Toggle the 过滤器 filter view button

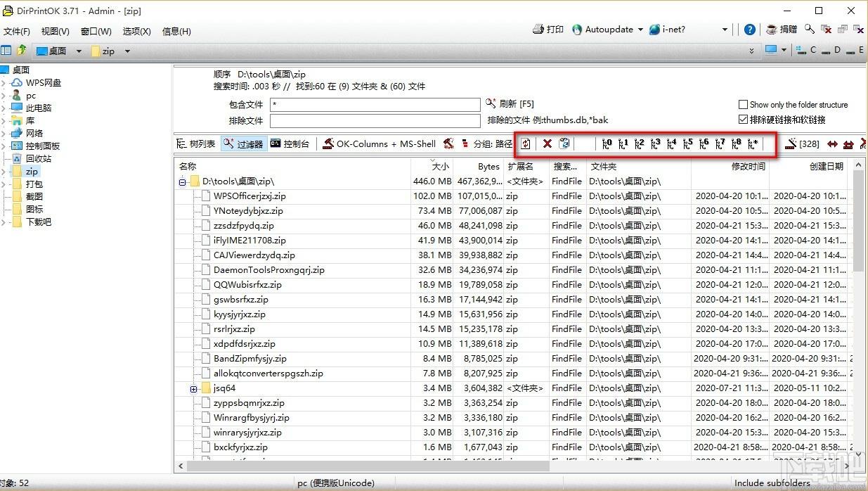[242, 144]
